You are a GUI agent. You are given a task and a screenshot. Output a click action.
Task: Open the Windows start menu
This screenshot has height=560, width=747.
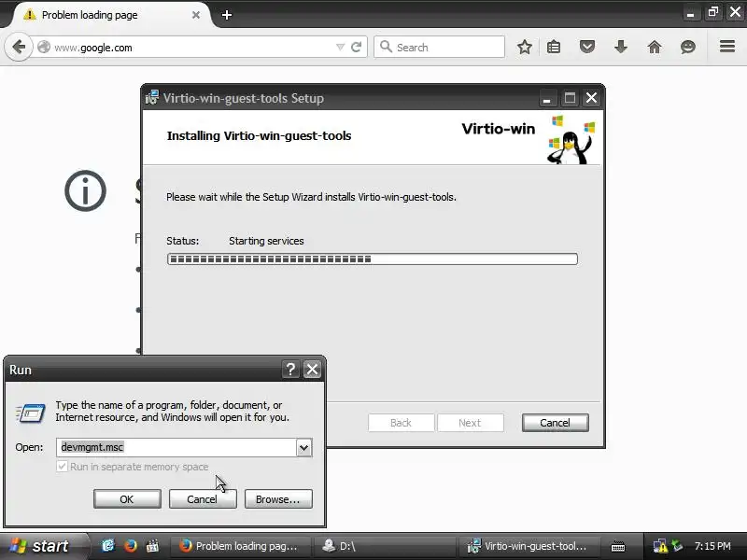tap(43, 546)
